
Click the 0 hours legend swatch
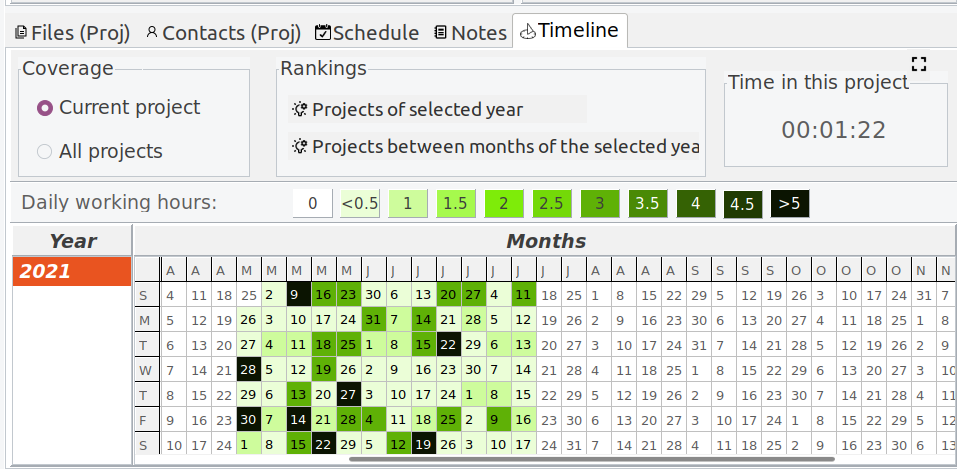312,203
